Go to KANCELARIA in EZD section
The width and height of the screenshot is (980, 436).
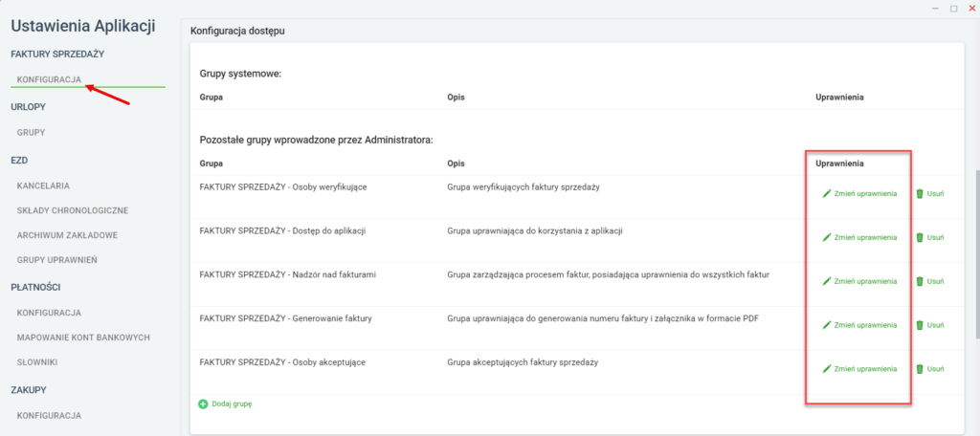43,185
